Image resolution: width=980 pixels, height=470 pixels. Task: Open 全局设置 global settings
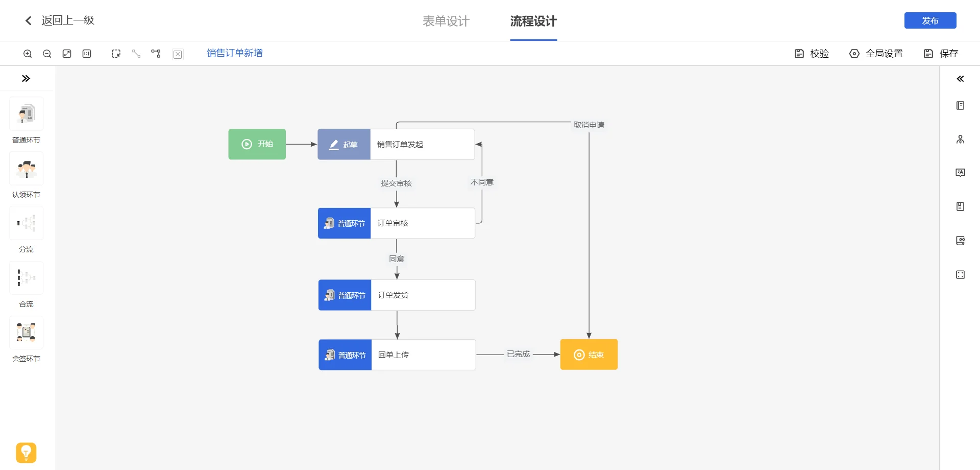coord(876,54)
